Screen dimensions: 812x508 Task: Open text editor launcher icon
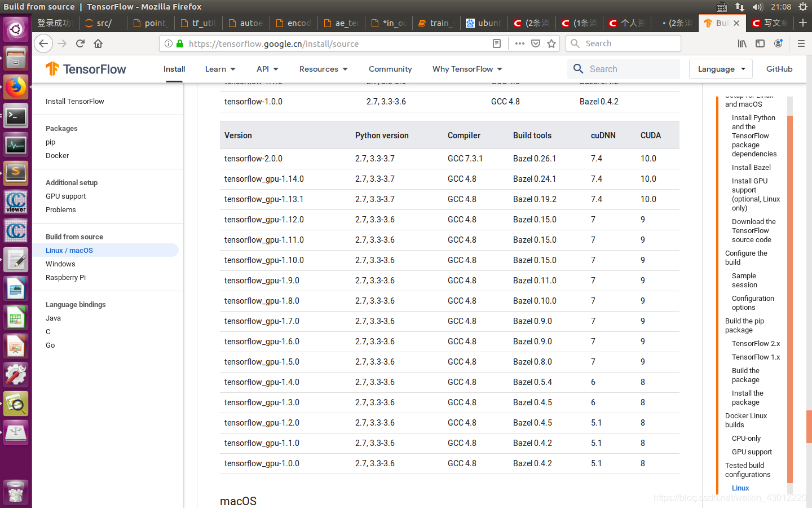coord(16,261)
